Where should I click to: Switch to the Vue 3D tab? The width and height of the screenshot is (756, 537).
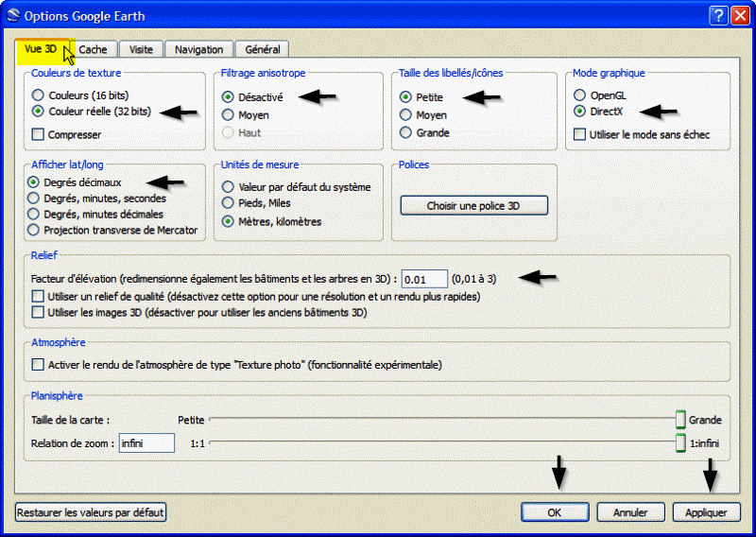pyautogui.click(x=42, y=49)
